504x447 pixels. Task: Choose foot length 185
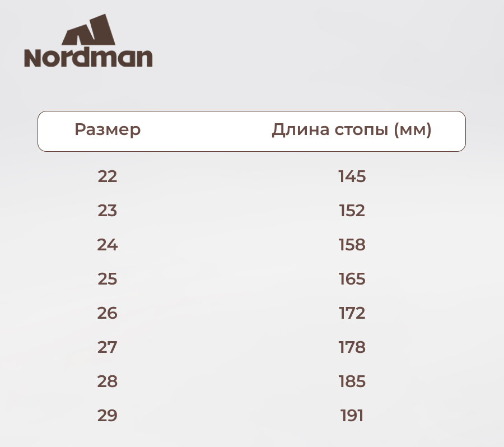click(352, 381)
